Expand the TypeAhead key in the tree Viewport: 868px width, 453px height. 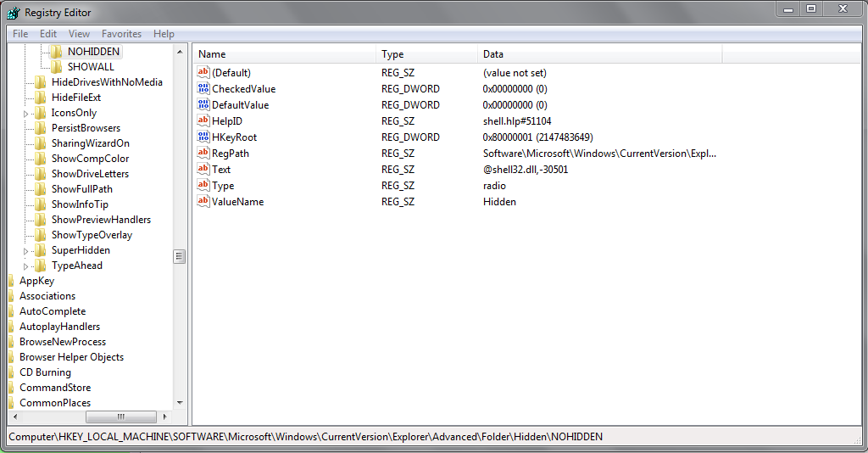[x=25, y=266]
